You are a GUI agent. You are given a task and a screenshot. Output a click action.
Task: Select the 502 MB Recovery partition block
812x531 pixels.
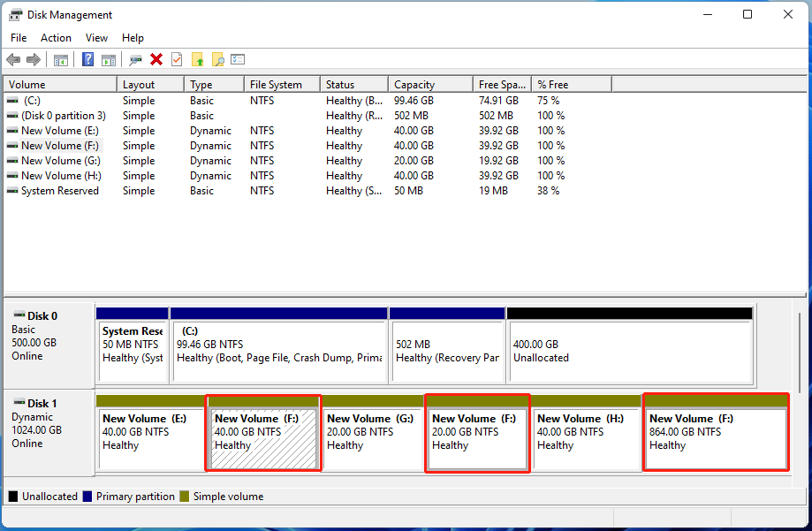(447, 345)
